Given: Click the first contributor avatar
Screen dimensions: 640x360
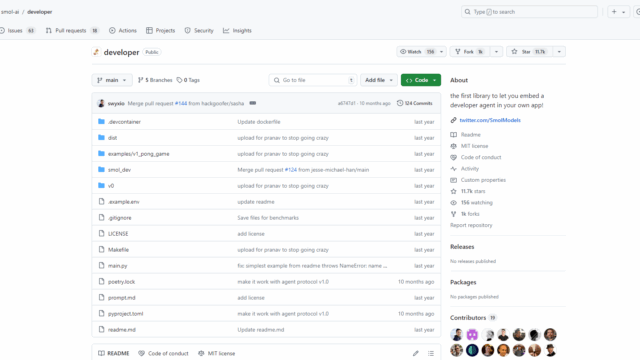Looking at the screenshot, I should 457,335.
